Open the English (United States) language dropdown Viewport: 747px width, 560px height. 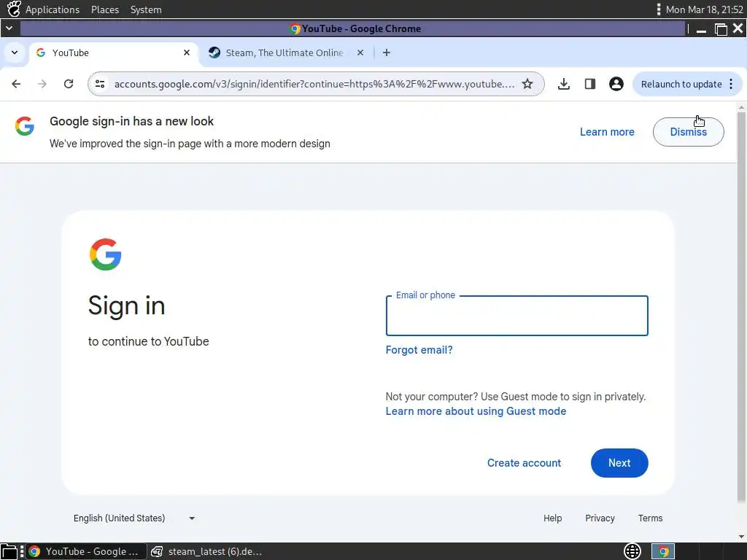pyautogui.click(x=134, y=518)
